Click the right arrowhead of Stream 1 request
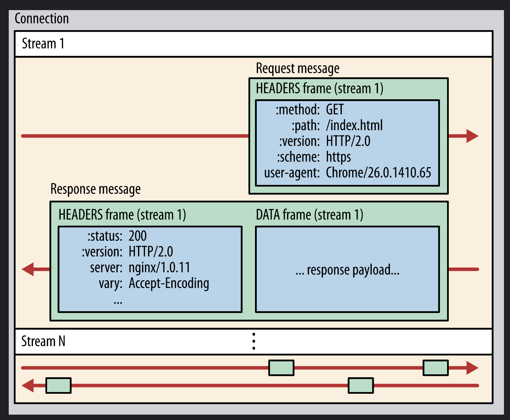Viewport: 510px width, 420px height. pyautogui.click(x=472, y=136)
